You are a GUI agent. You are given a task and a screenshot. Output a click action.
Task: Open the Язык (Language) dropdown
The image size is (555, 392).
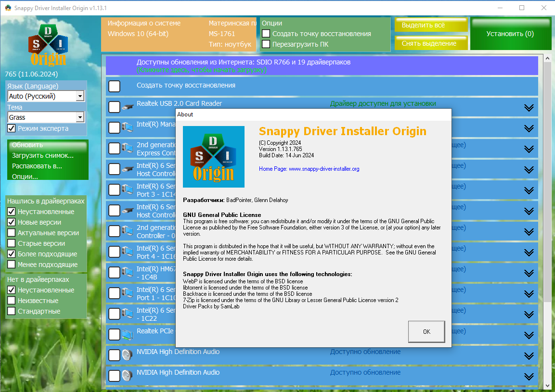[x=46, y=96]
